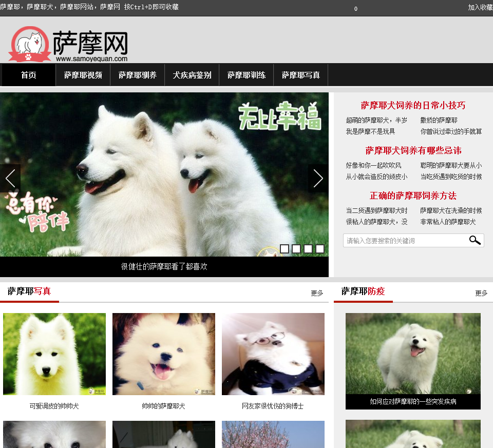This screenshot has width=493, height=448.
Task: Select the second carousel indicator square
Action: tap(296, 249)
